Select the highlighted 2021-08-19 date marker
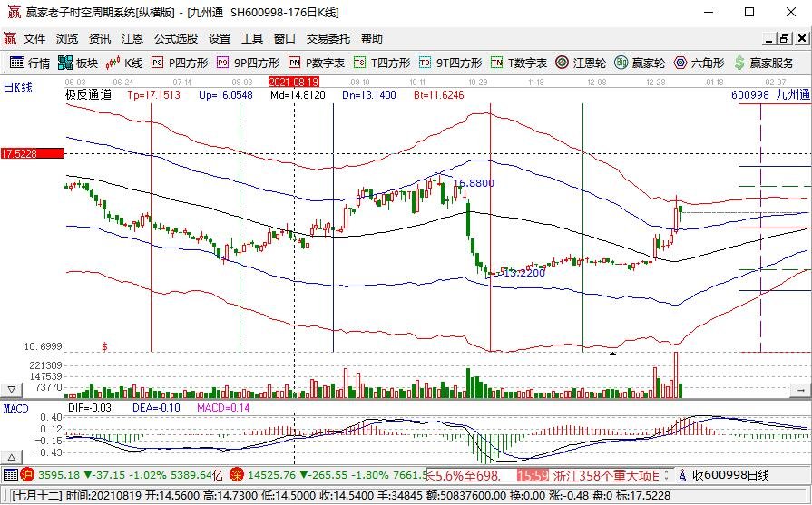This screenshot has height=505, width=812. [294, 83]
